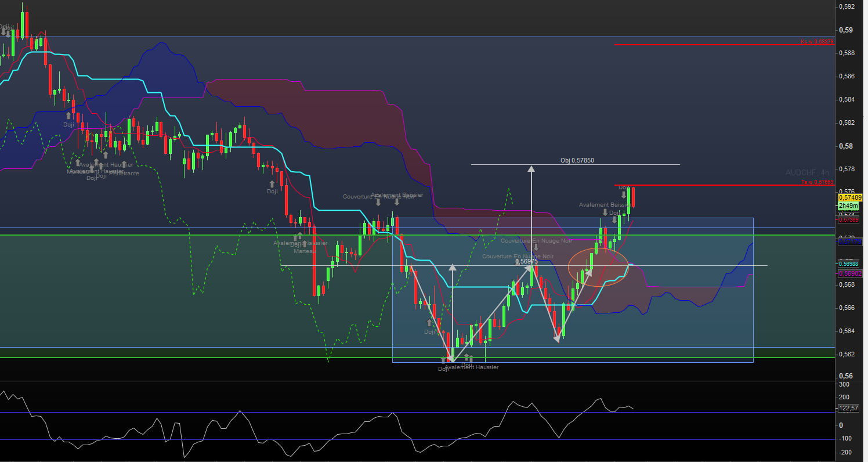This screenshot has width=868, height=462.
Task: Click the down arrow under the topmost right Doji
Action: click(624, 196)
